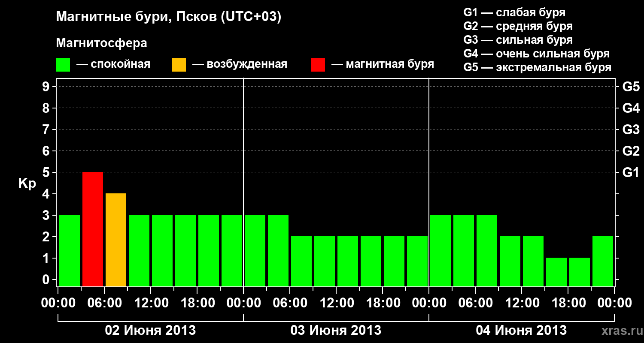Click the G4 label on right axis
Image resolution: width=644 pixels, height=343 pixels.
(631, 108)
